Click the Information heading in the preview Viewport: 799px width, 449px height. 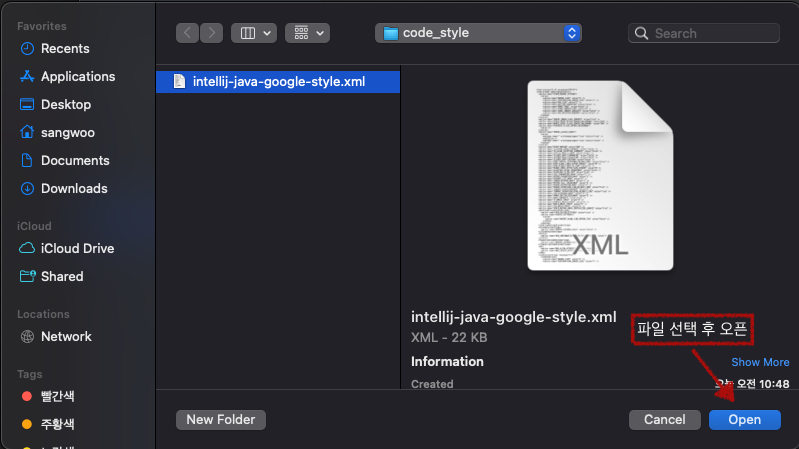coord(447,362)
